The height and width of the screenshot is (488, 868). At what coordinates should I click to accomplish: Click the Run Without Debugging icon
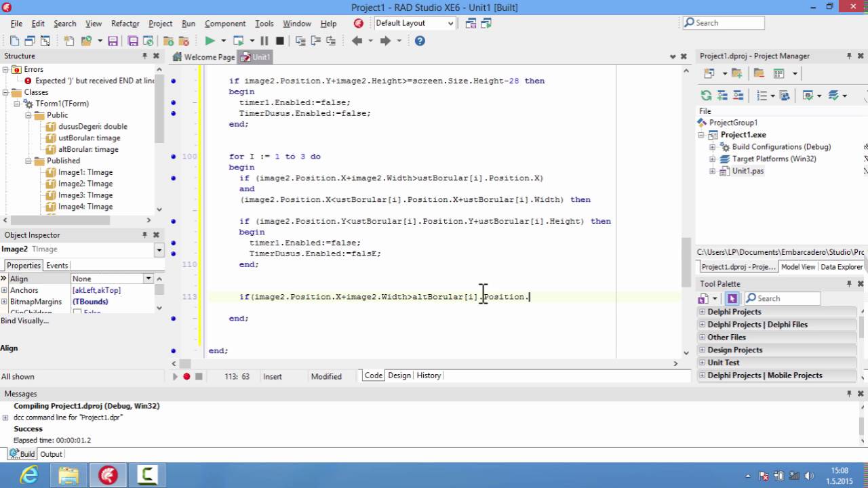pyautogui.click(x=238, y=41)
